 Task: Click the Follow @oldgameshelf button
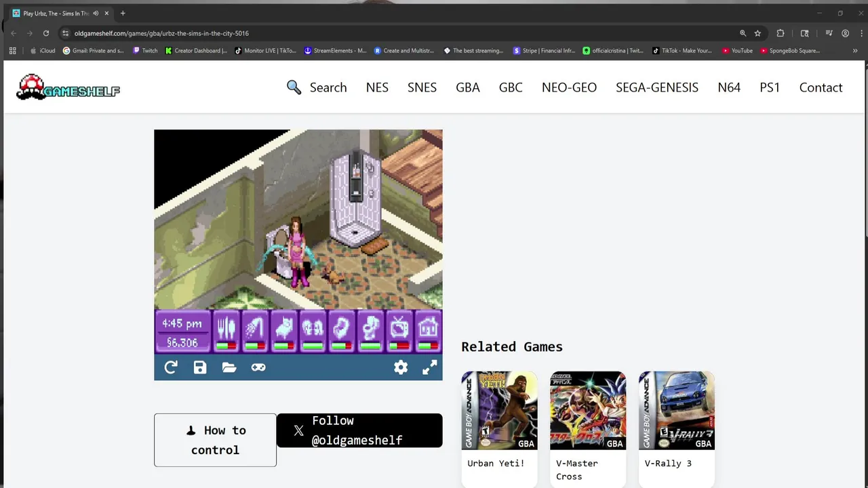(x=359, y=430)
